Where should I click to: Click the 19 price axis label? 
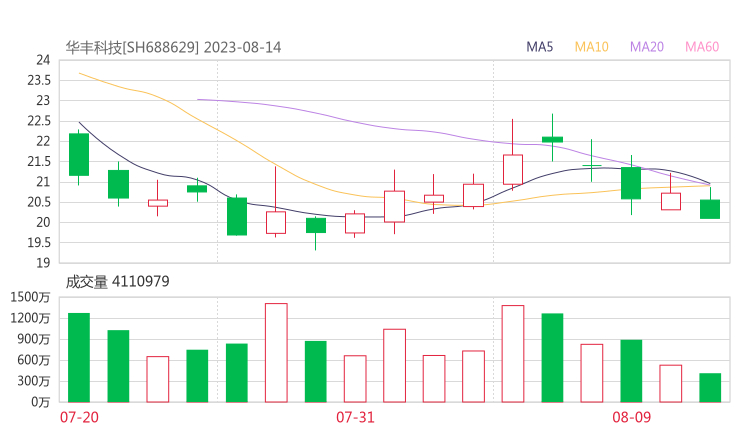(42, 263)
